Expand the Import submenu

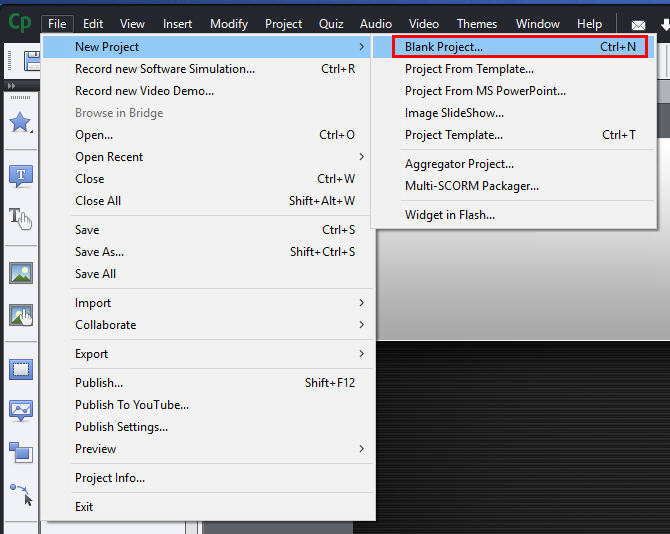(x=207, y=303)
